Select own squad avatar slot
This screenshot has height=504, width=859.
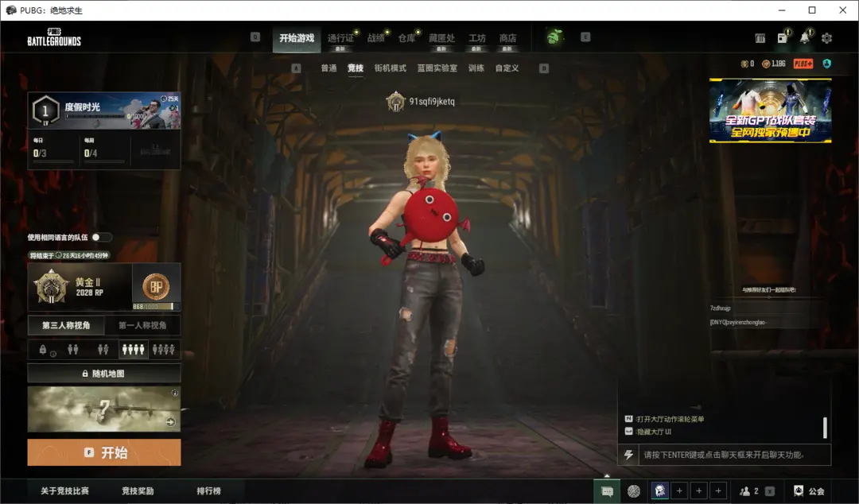point(660,490)
